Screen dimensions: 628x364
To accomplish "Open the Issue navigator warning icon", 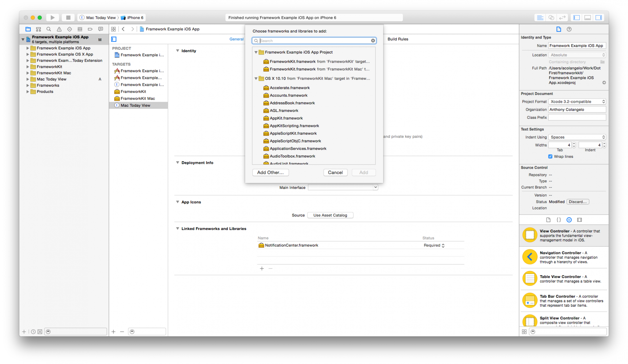I will 59,29.
